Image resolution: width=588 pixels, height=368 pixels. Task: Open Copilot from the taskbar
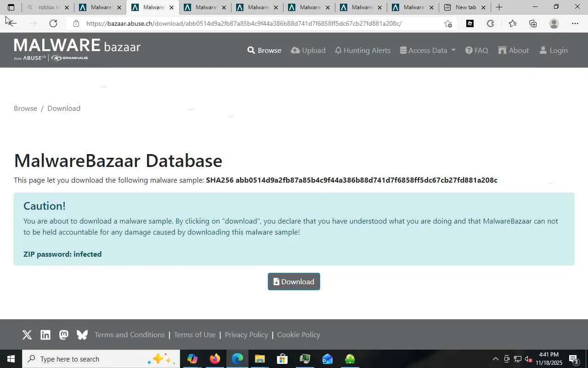click(x=192, y=359)
